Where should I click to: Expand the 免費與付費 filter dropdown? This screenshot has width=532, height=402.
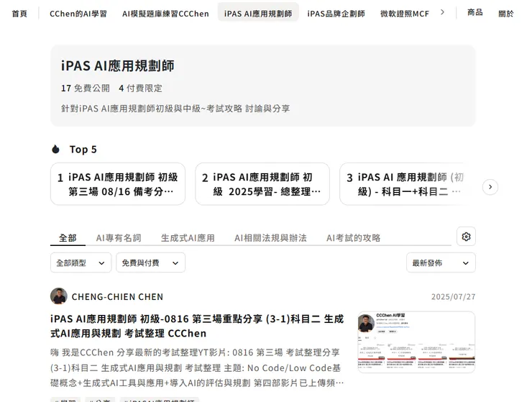point(151,262)
